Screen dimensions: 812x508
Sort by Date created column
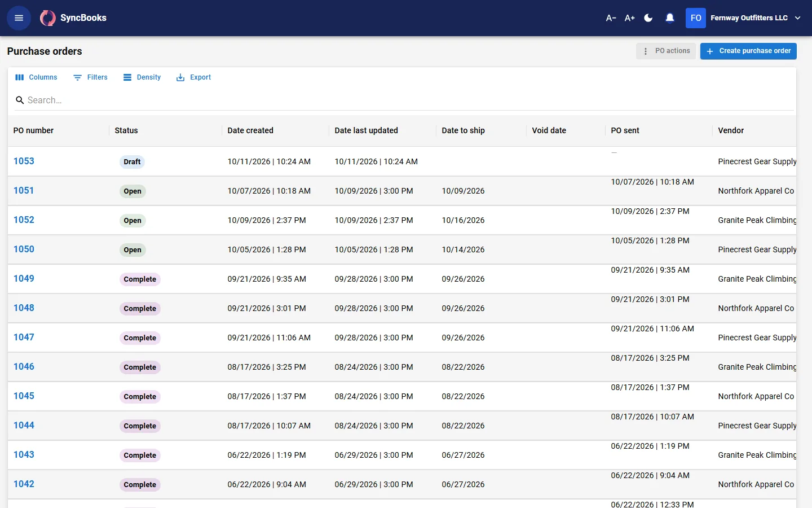[250, 130]
